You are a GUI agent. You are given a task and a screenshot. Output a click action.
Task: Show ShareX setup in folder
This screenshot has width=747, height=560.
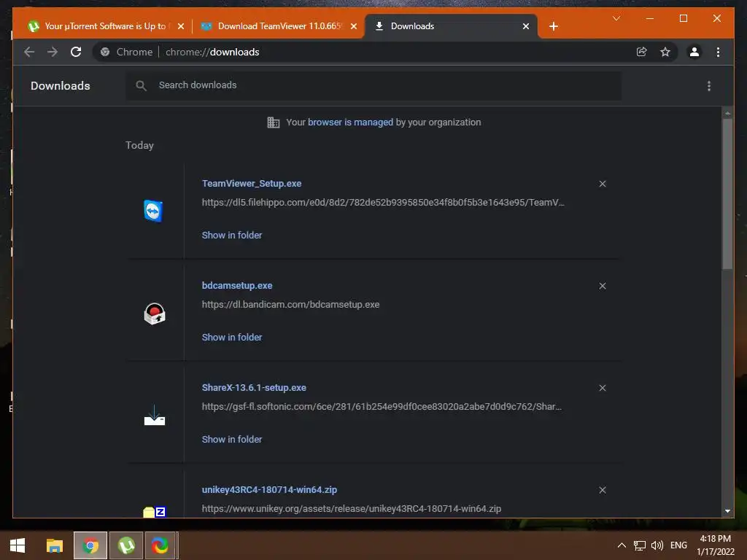pyautogui.click(x=232, y=439)
